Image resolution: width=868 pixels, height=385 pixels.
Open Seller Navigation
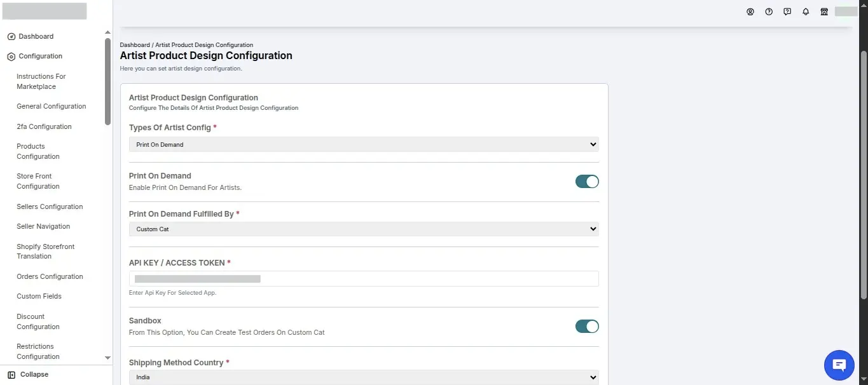pos(43,226)
